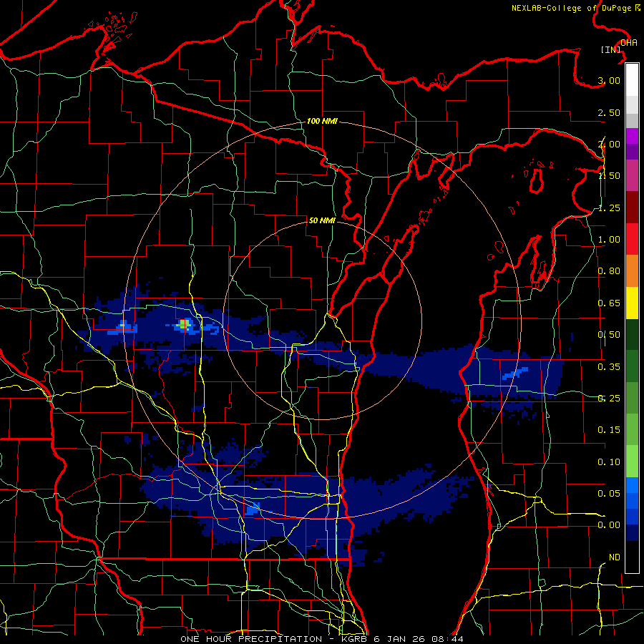Pick the yellow legend swatch
Screen dimensions: 644x644
[632, 303]
